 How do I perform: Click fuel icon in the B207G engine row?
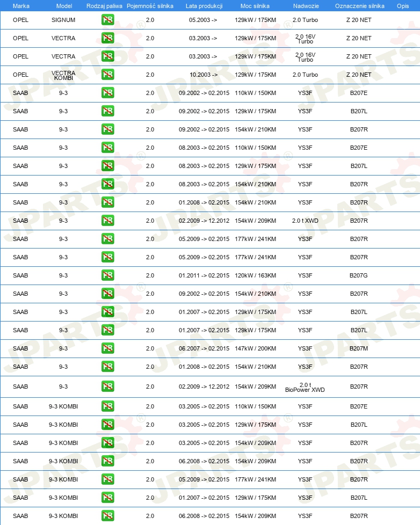(x=107, y=275)
